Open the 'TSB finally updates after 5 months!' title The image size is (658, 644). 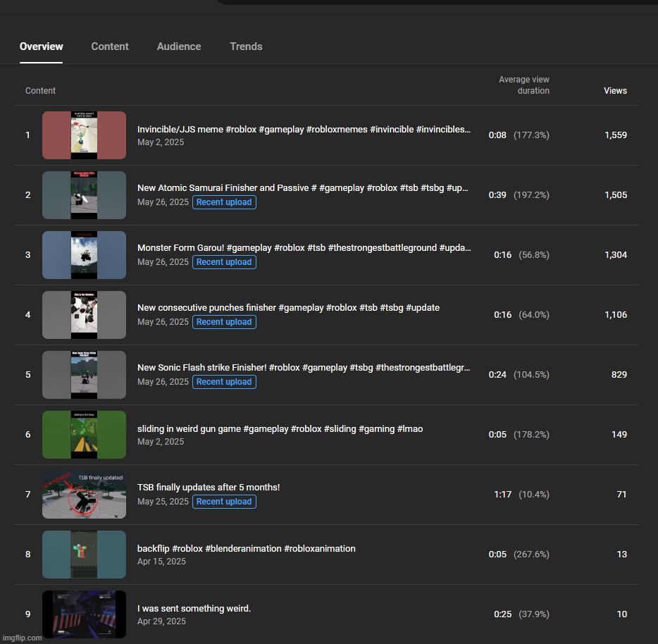point(209,488)
